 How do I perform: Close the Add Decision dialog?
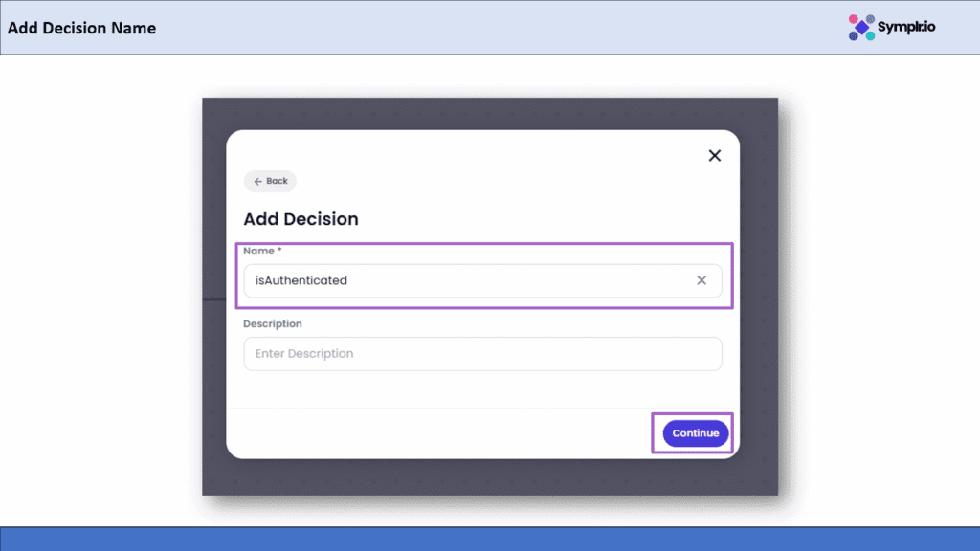[x=714, y=156]
